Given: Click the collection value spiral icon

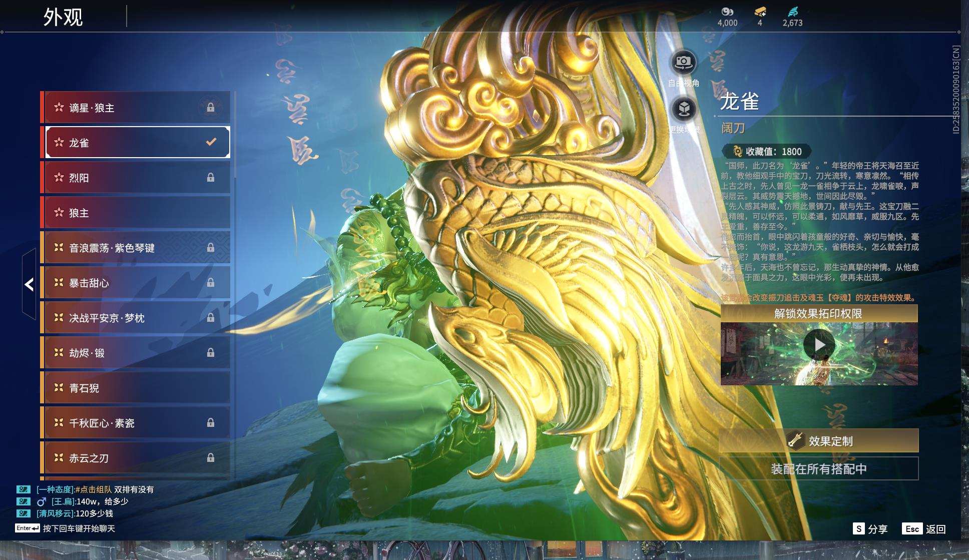Looking at the screenshot, I should pos(737,151).
